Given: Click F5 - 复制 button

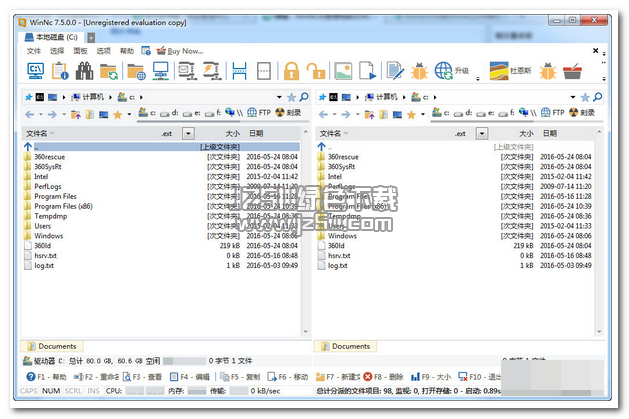Looking at the screenshot, I should tap(240, 377).
